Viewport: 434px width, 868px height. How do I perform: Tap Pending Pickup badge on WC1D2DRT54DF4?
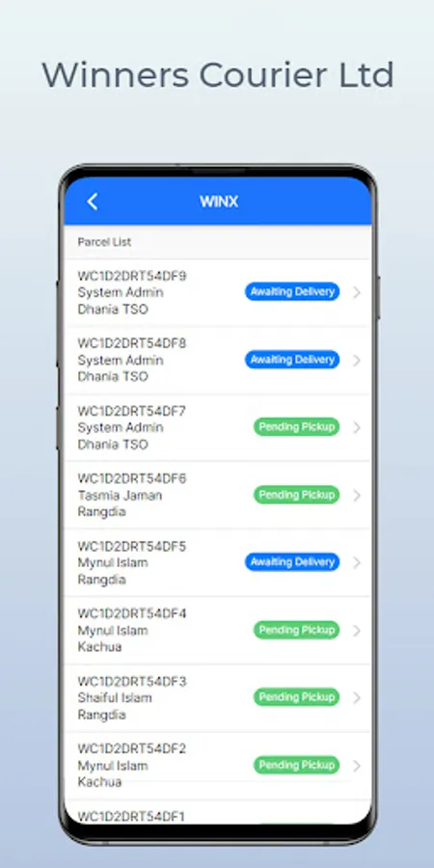pos(297,630)
